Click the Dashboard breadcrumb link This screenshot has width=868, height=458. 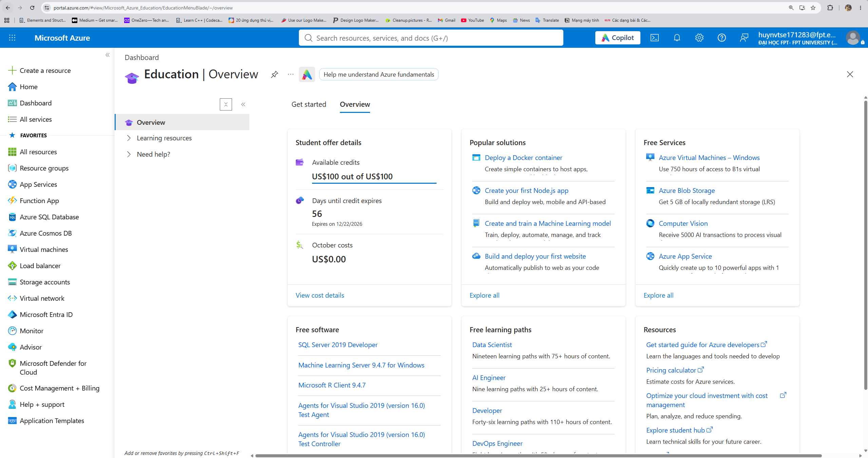click(142, 57)
